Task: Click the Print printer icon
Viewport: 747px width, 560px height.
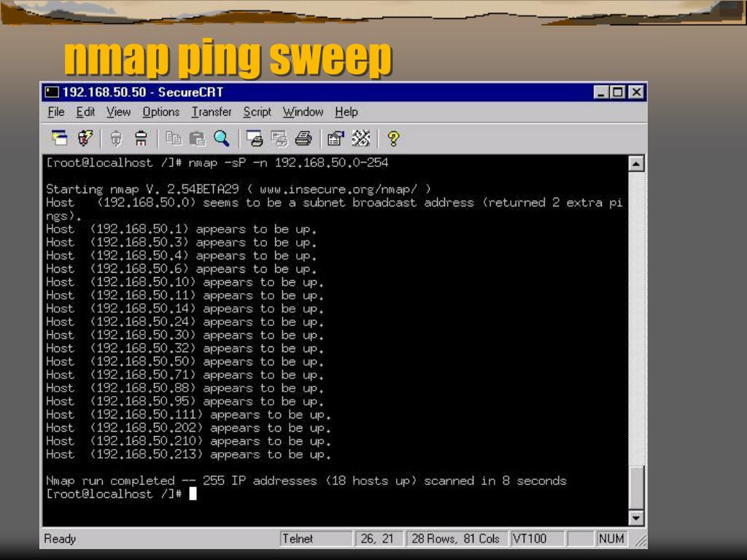Action: pos(303,139)
